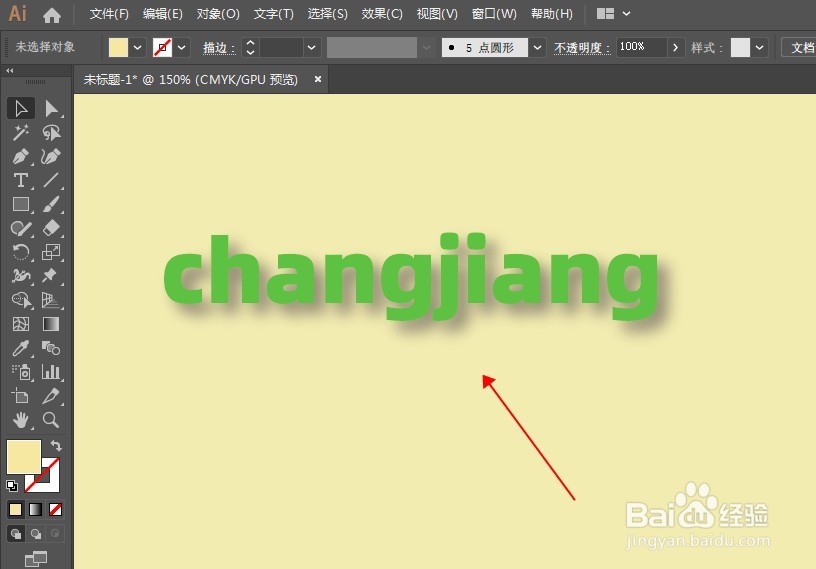Enable Draw Normal mode
The height and width of the screenshot is (569, 816).
click(x=16, y=534)
